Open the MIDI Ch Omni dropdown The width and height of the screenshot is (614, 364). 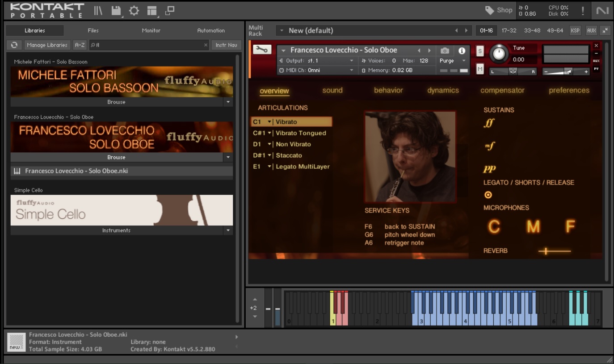coord(317,70)
